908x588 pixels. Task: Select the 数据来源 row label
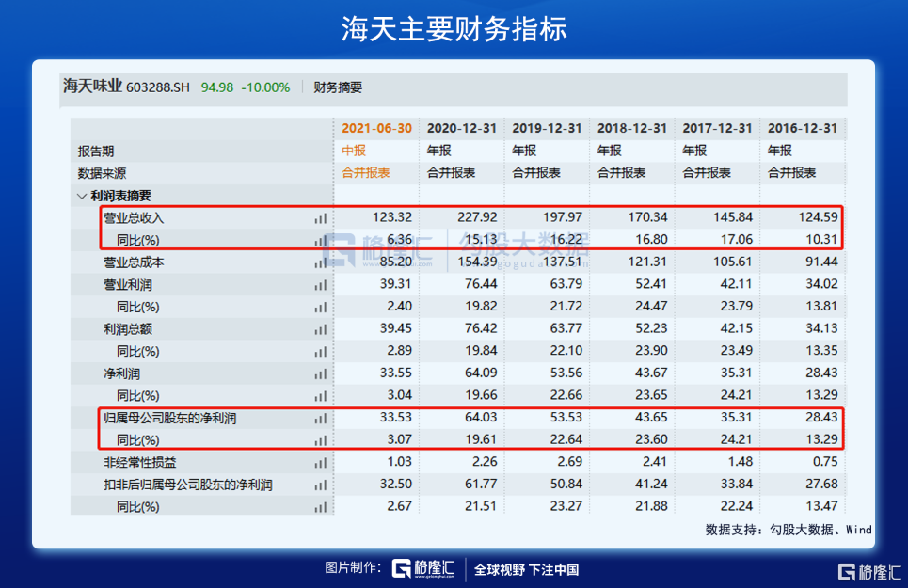pyautogui.click(x=102, y=174)
